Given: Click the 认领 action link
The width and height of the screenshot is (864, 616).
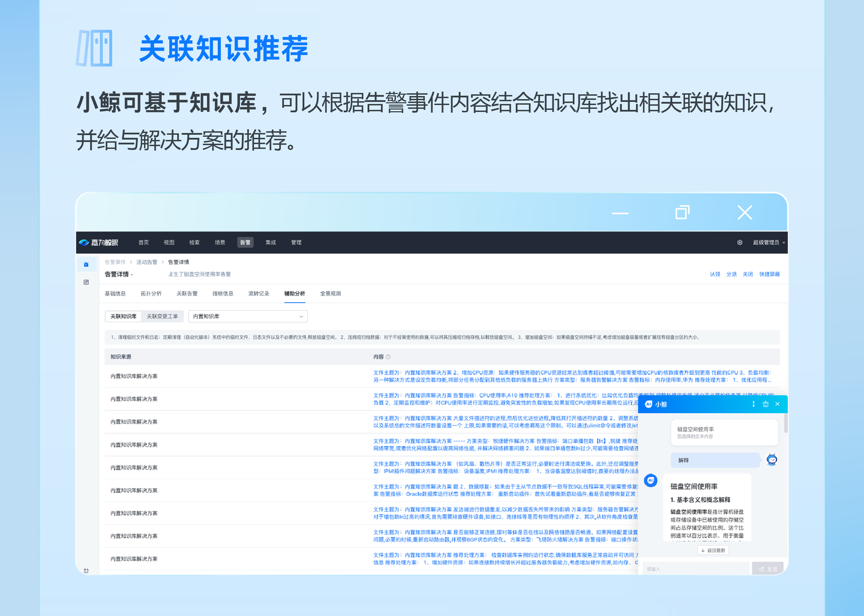Looking at the screenshot, I should tap(715, 274).
